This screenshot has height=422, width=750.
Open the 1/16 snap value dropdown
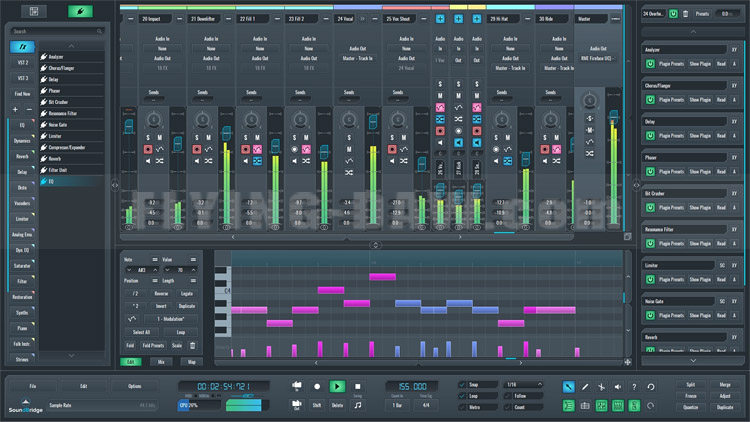pos(523,385)
